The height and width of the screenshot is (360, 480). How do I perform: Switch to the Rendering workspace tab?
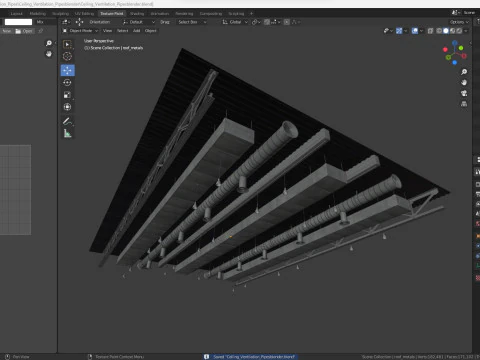coord(184,14)
